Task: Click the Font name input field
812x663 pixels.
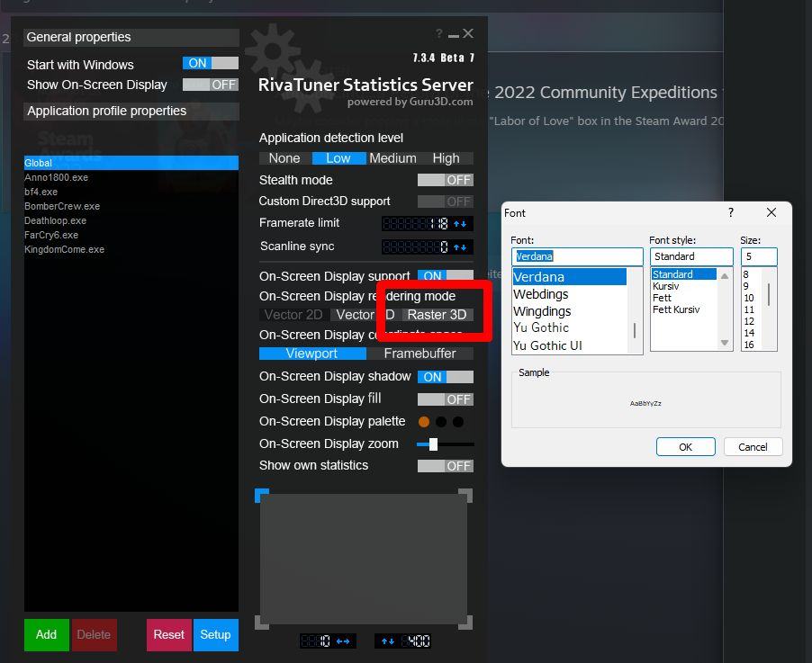Action: click(577, 256)
